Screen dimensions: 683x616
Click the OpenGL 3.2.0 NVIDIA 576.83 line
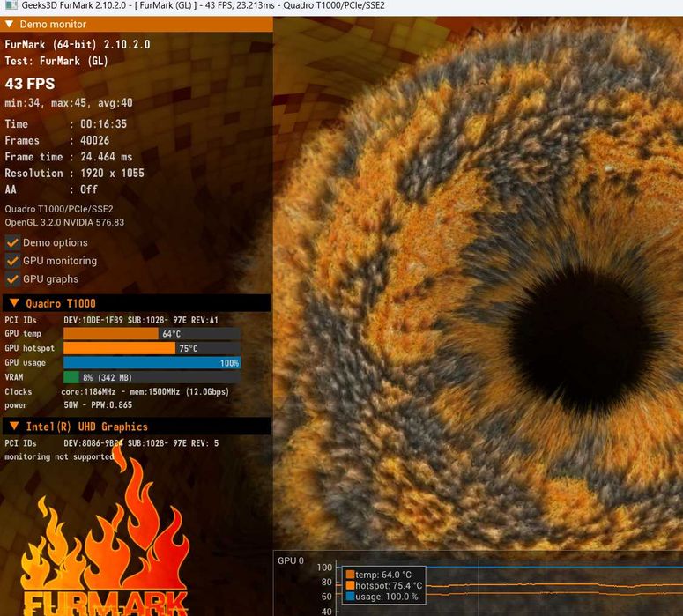coord(64,222)
